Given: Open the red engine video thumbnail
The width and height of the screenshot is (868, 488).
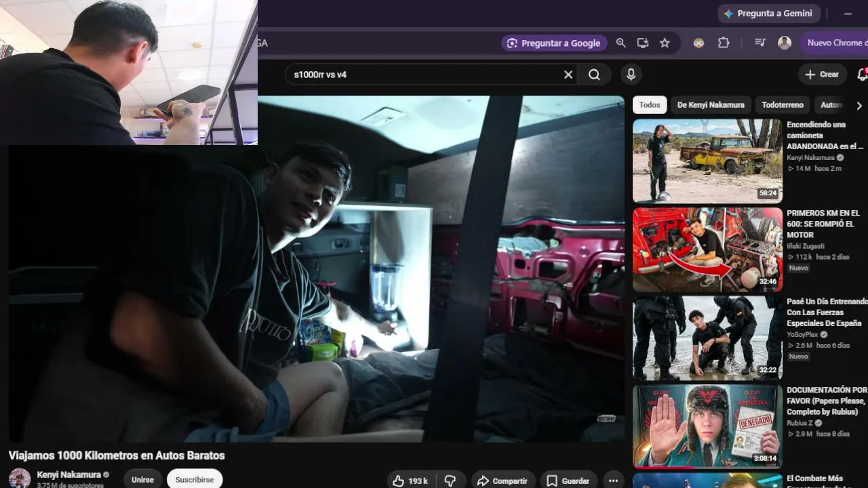Looking at the screenshot, I should pyautogui.click(x=707, y=249).
